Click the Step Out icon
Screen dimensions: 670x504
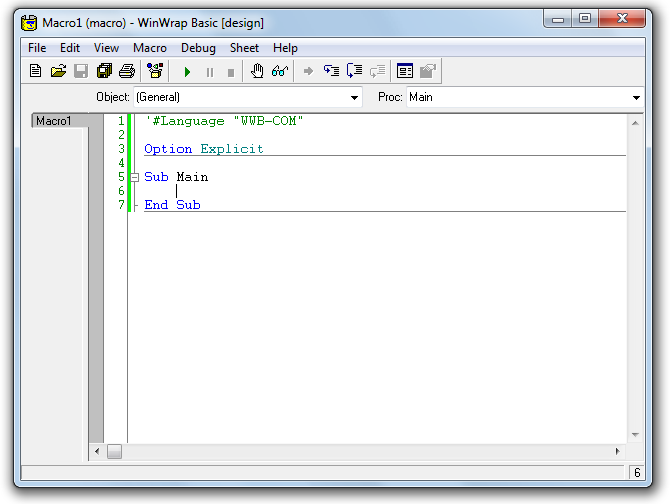(x=377, y=71)
